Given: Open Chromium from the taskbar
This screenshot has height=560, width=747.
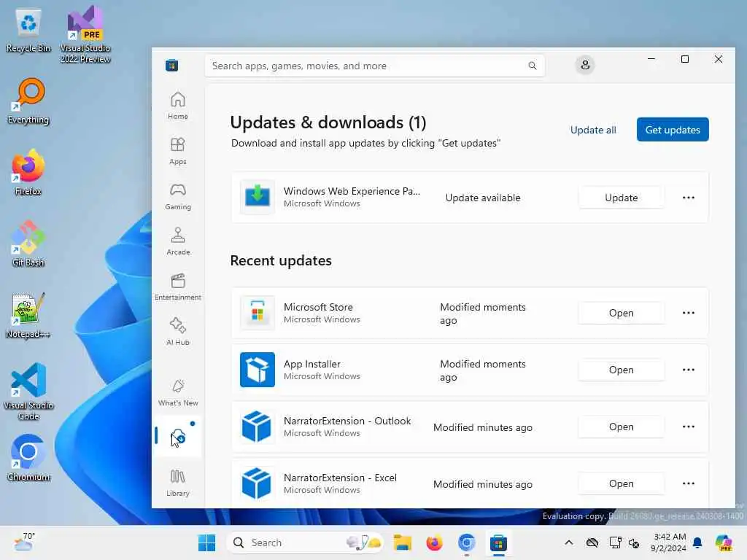Looking at the screenshot, I should pos(466,542).
